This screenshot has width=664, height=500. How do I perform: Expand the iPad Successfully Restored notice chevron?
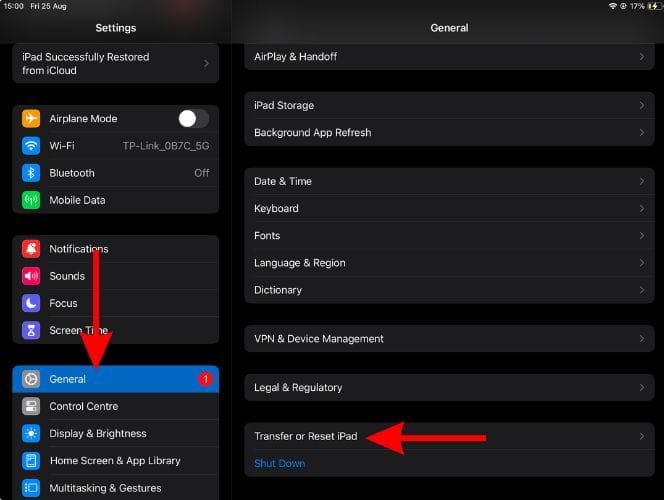[206, 64]
